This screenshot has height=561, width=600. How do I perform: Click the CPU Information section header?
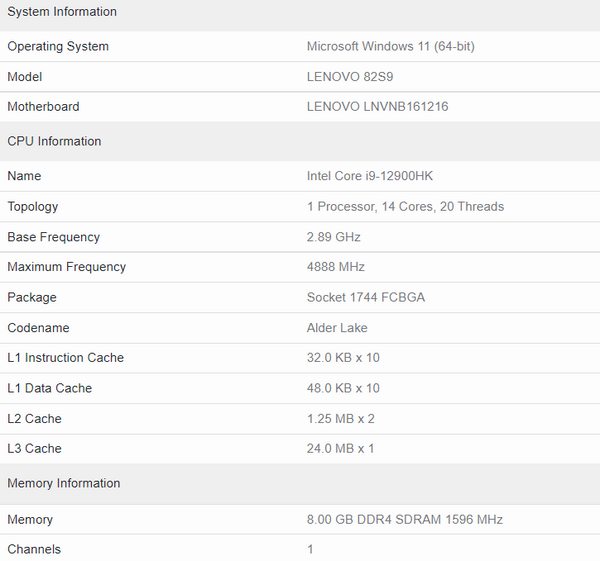coord(54,141)
